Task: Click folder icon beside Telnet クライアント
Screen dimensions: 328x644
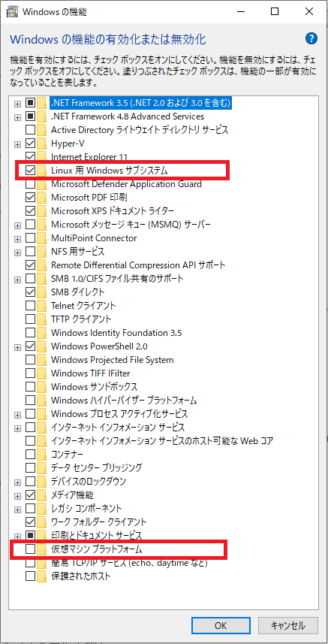Action: coord(41,306)
